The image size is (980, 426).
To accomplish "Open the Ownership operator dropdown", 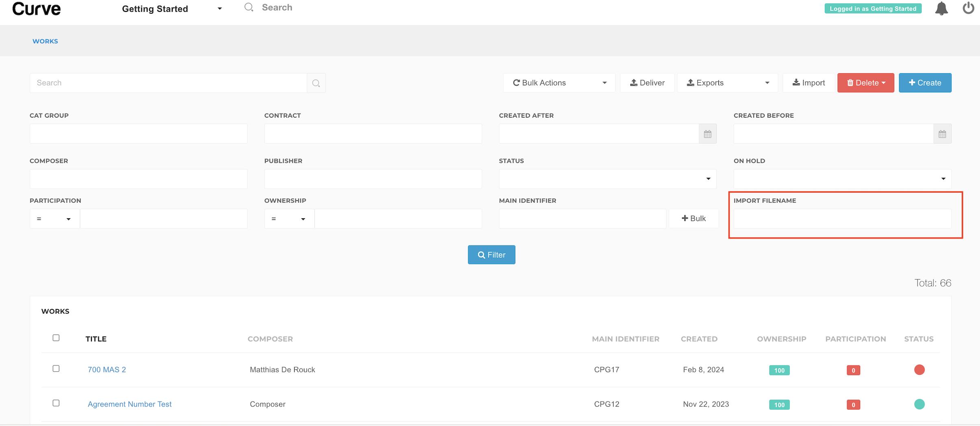I will [x=289, y=219].
